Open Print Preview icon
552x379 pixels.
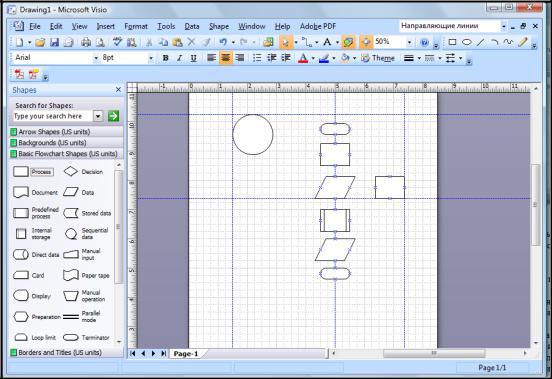(101, 43)
